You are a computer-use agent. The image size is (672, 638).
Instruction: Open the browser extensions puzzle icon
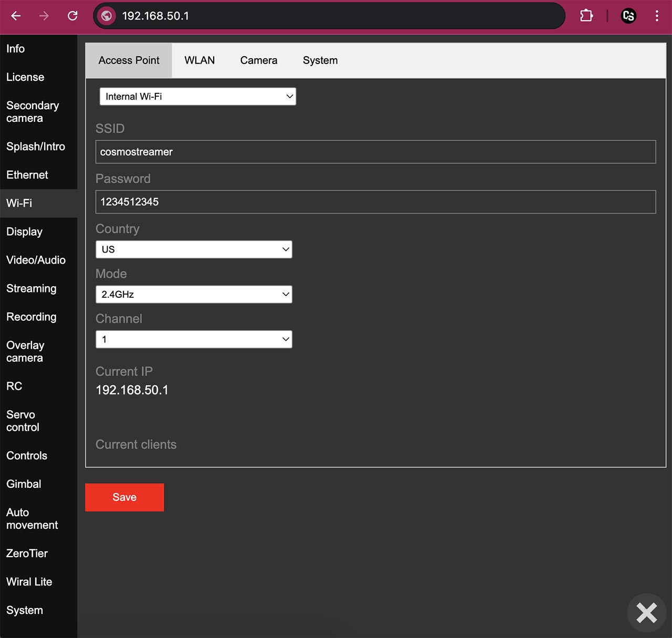point(586,16)
